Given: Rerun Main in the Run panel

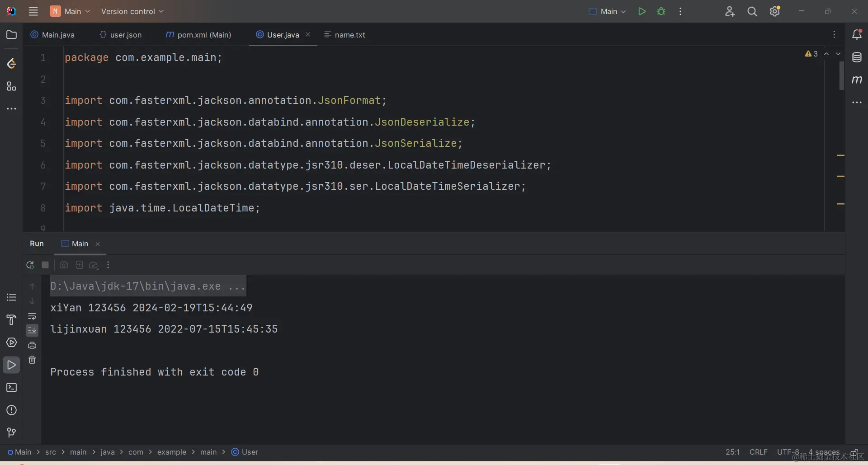Looking at the screenshot, I should (x=30, y=265).
